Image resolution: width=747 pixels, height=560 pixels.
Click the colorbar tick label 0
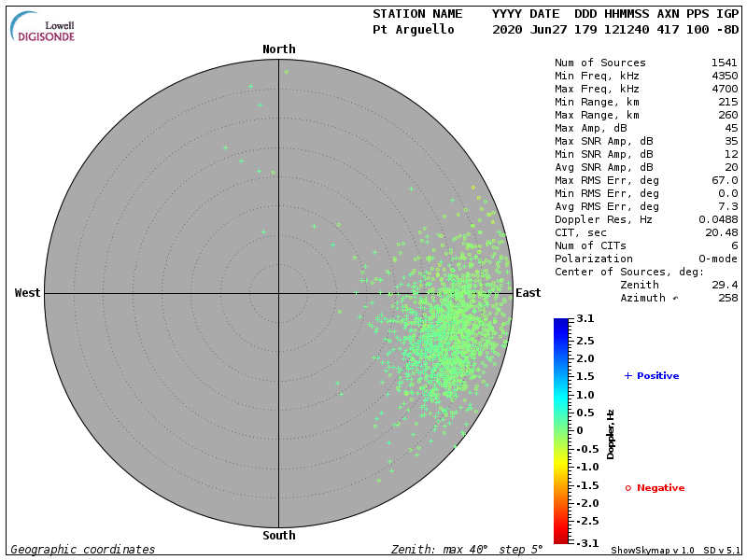[x=579, y=430]
